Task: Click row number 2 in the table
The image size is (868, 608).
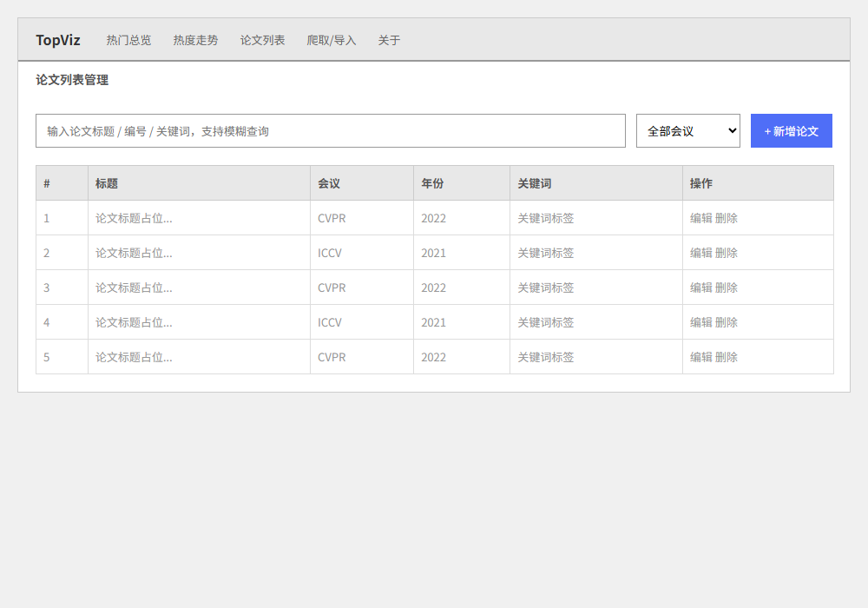Action: click(x=47, y=253)
